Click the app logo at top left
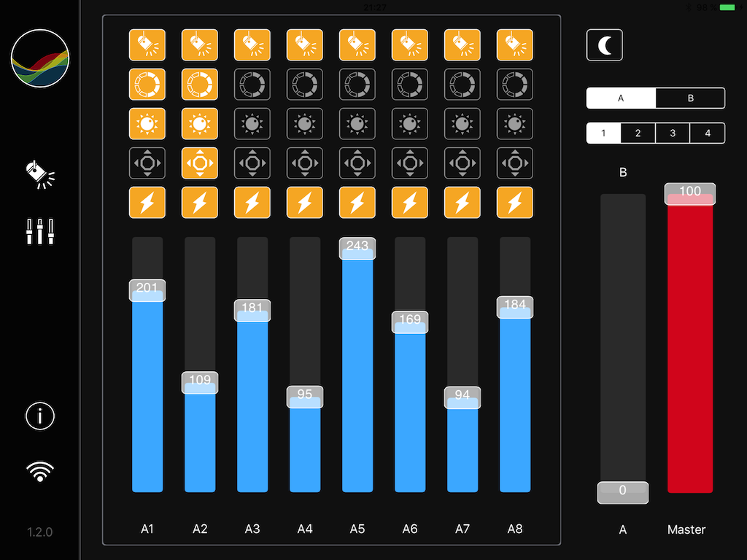 point(40,58)
